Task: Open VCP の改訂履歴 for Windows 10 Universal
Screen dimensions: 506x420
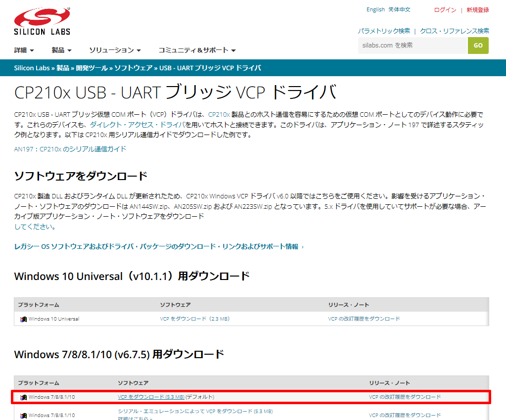Action: [x=364, y=319]
